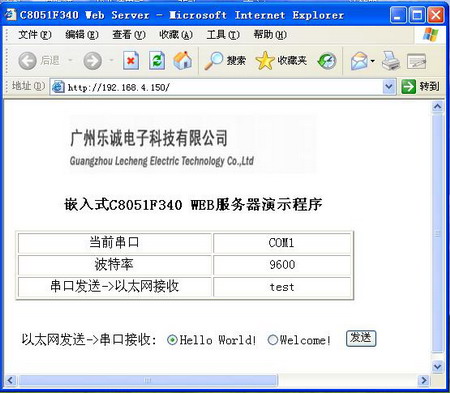Viewport: 450px width, 393px height.
Task: Click the horizontal scrollbar thumb
Action: pos(148,380)
